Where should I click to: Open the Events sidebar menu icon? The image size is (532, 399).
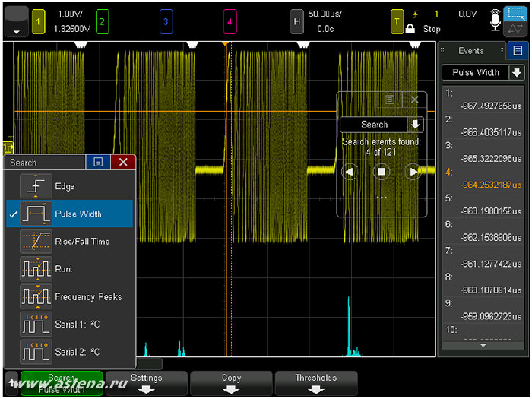tap(518, 51)
